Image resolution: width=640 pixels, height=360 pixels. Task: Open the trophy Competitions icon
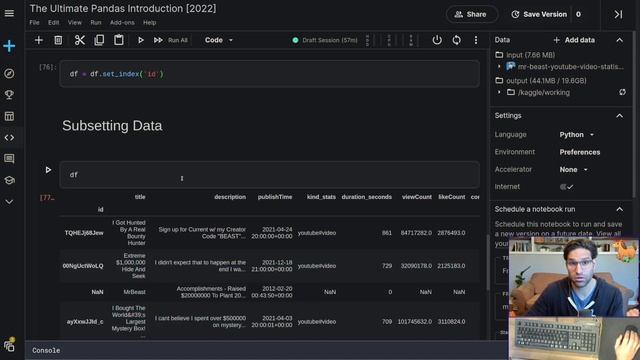point(9,95)
